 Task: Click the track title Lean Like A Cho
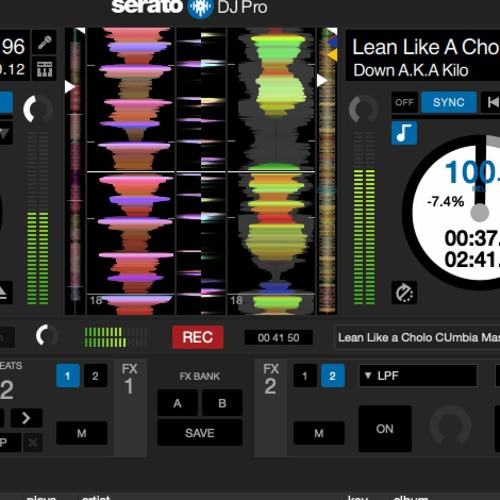pos(426,47)
